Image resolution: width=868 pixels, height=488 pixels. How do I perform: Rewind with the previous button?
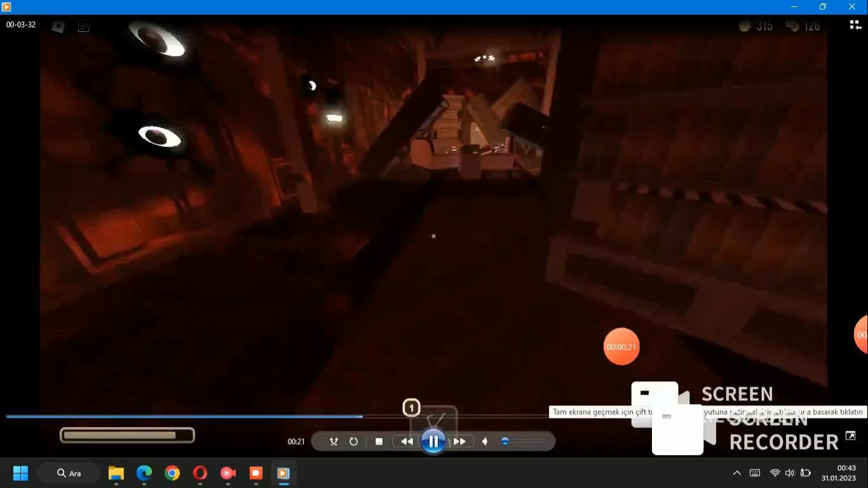(407, 442)
